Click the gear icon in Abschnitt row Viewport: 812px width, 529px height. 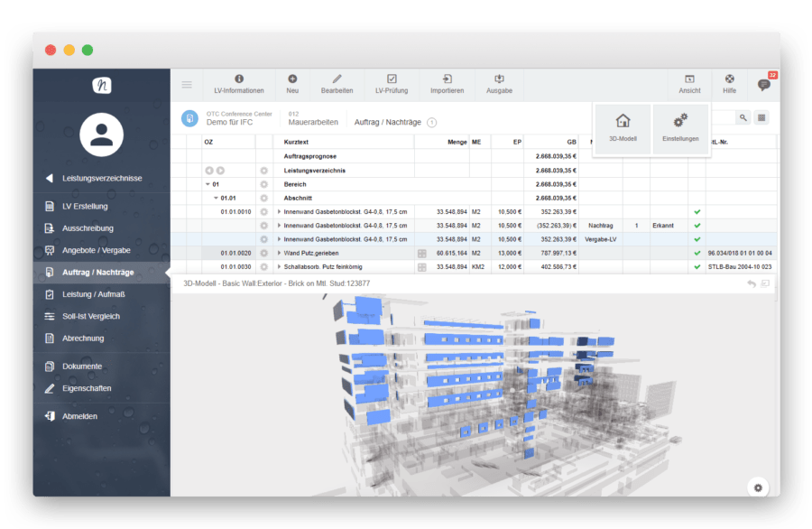pos(263,198)
